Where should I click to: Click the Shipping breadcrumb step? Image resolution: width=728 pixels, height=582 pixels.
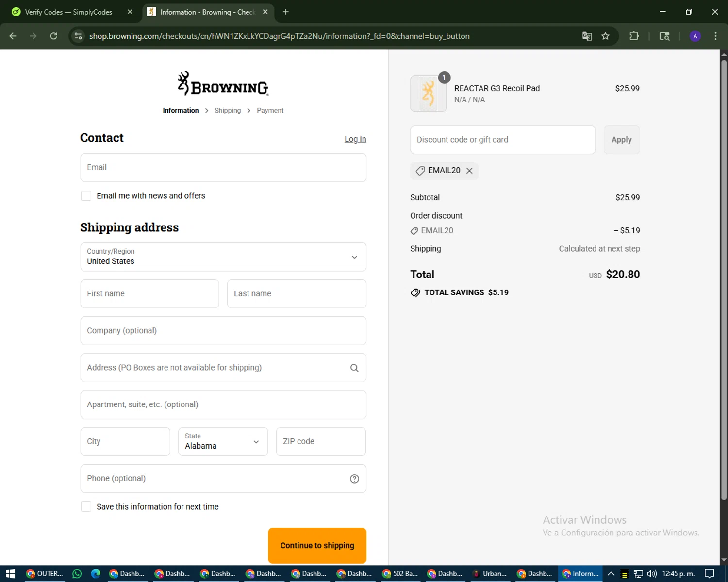pyautogui.click(x=228, y=111)
